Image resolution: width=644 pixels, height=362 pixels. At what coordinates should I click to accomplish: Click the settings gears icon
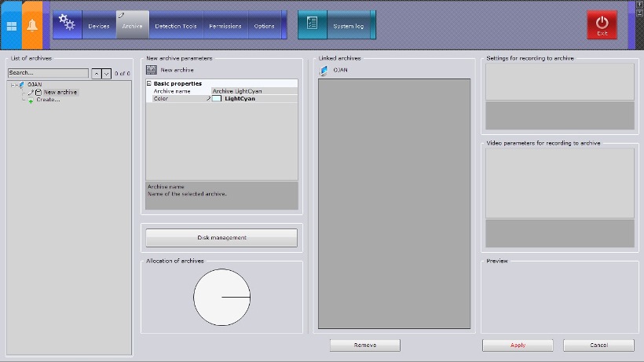pos(68,24)
